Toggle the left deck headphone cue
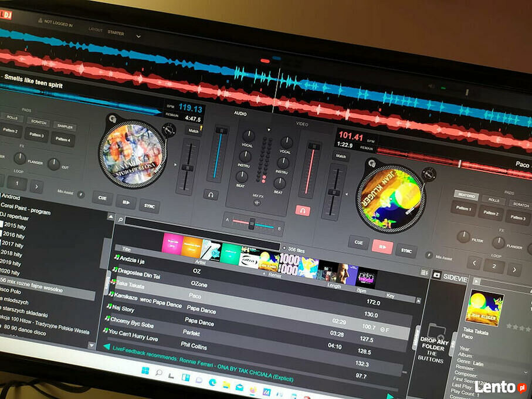 click(211, 194)
